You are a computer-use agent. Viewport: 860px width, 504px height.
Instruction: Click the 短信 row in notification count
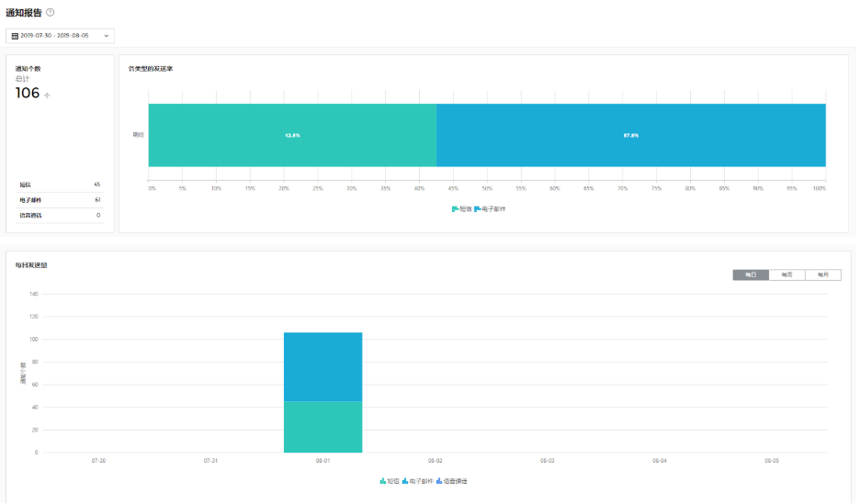60,185
